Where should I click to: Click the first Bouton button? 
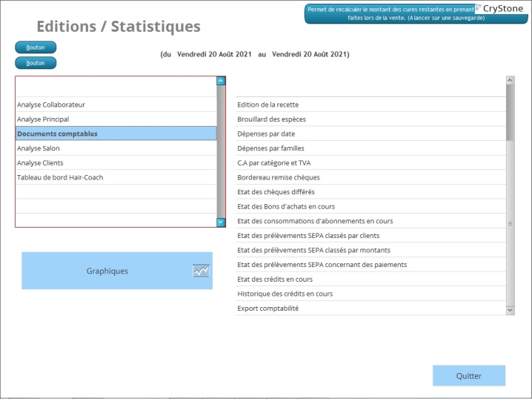(x=36, y=47)
